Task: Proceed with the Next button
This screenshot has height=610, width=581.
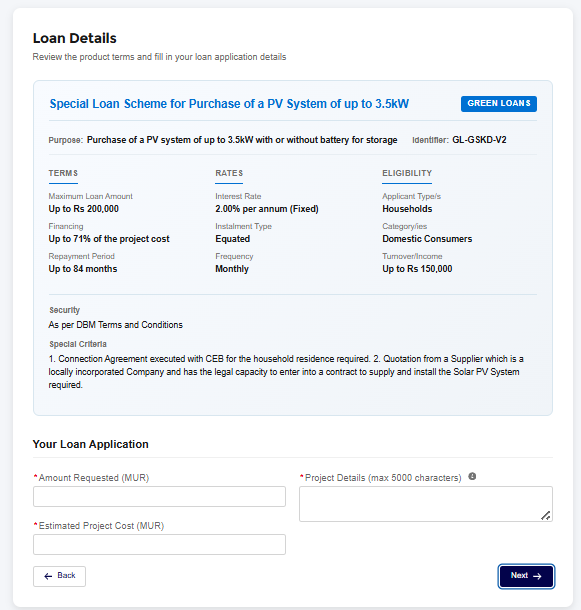Action: point(526,576)
